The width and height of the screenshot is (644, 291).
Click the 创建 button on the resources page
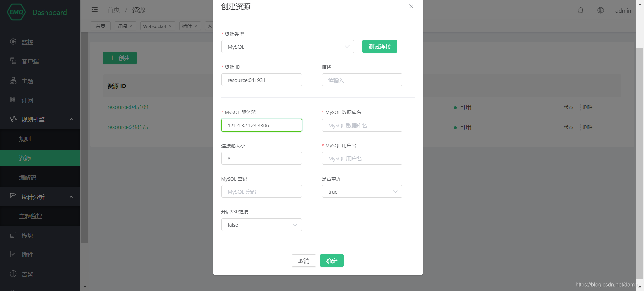pyautogui.click(x=120, y=58)
